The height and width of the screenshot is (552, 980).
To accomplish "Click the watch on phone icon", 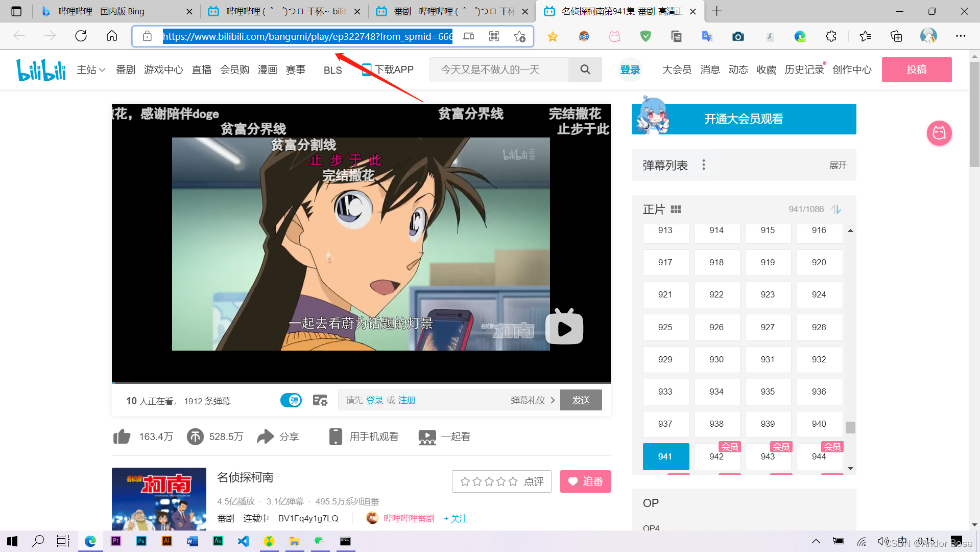I will (336, 436).
